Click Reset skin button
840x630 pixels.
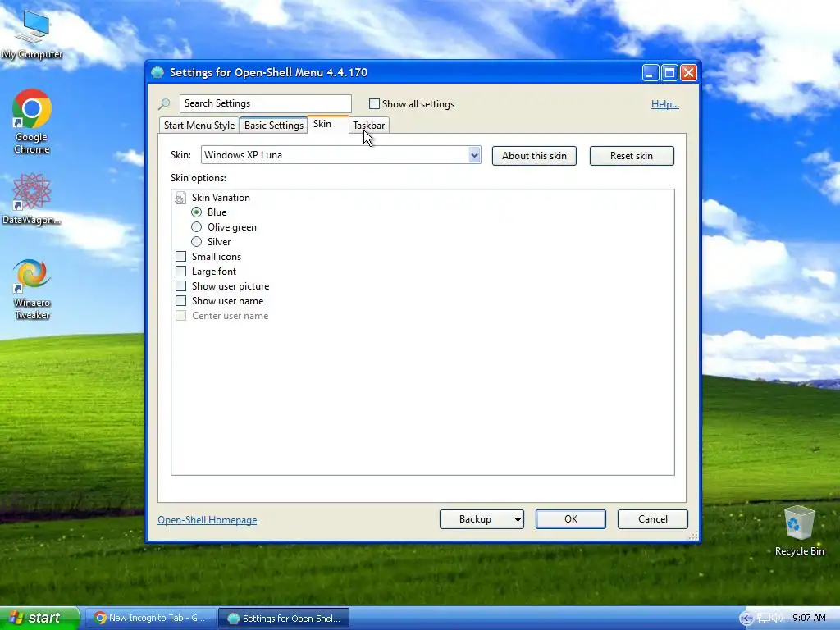[x=632, y=156]
